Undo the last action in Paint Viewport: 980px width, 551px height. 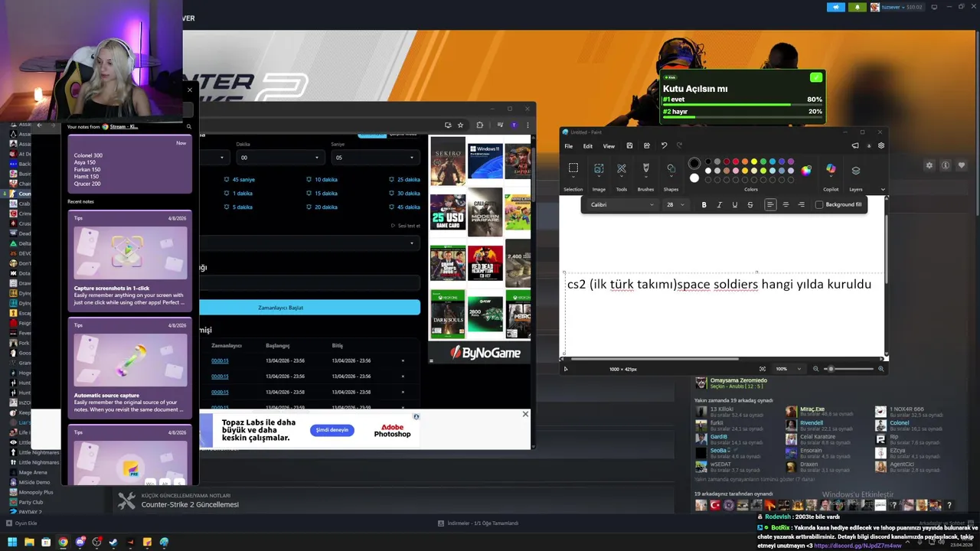pyautogui.click(x=664, y=145)
